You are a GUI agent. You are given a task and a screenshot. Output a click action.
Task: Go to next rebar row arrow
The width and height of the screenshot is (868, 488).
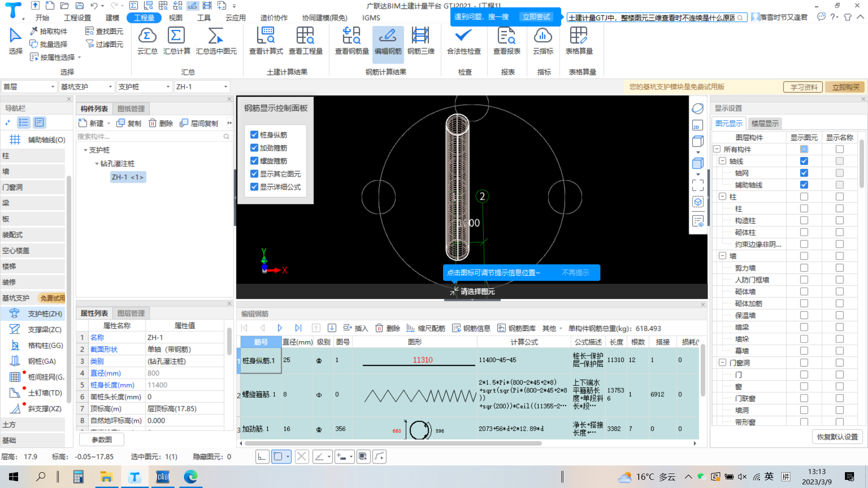click(280, 328)
